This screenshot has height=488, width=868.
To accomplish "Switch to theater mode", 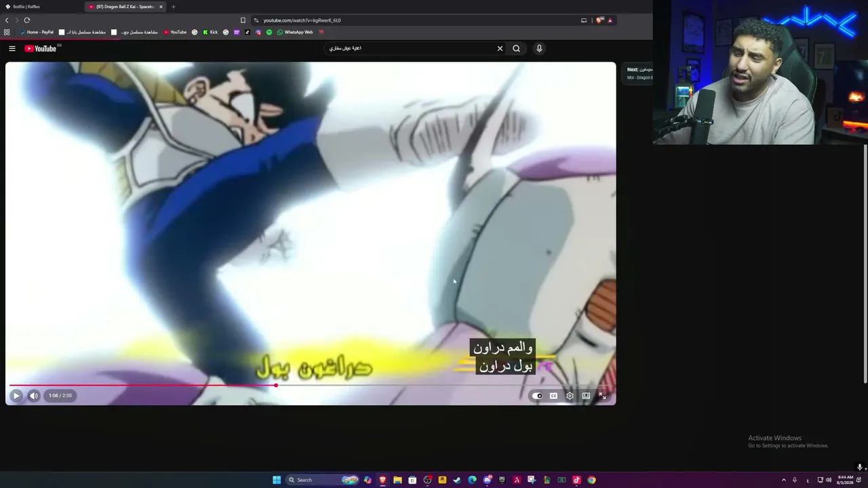I will pyautogui.click(x=586, y=396).
